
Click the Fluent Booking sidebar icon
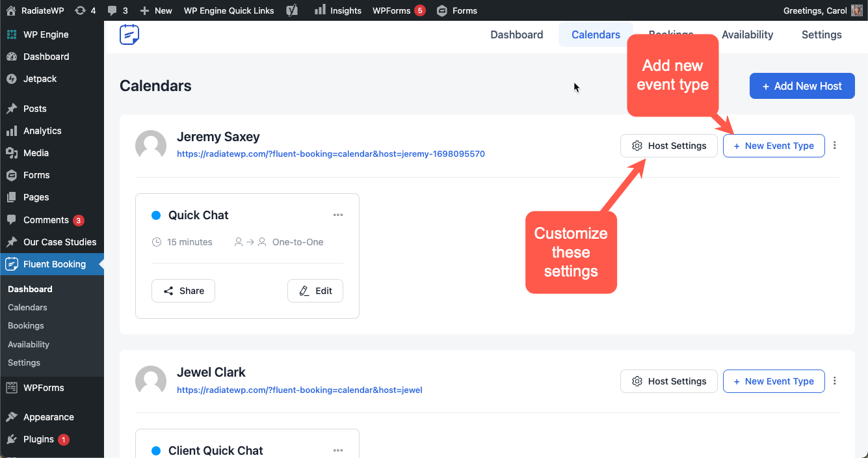(12, 264)
